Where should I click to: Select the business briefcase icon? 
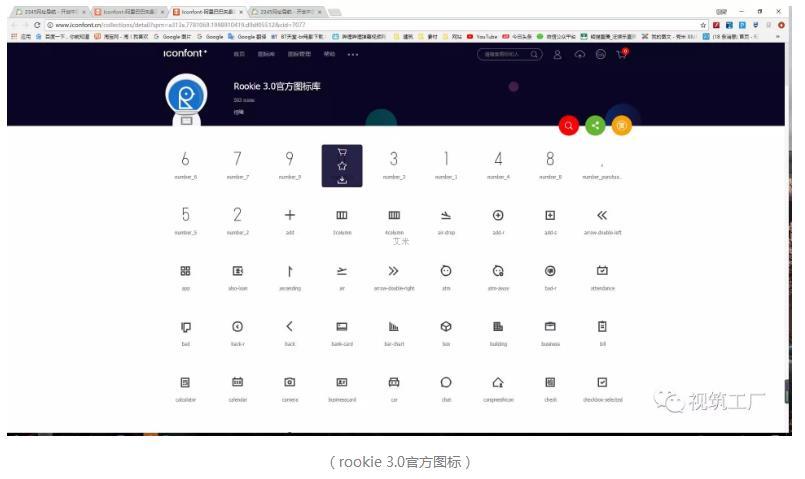[550, 326]
